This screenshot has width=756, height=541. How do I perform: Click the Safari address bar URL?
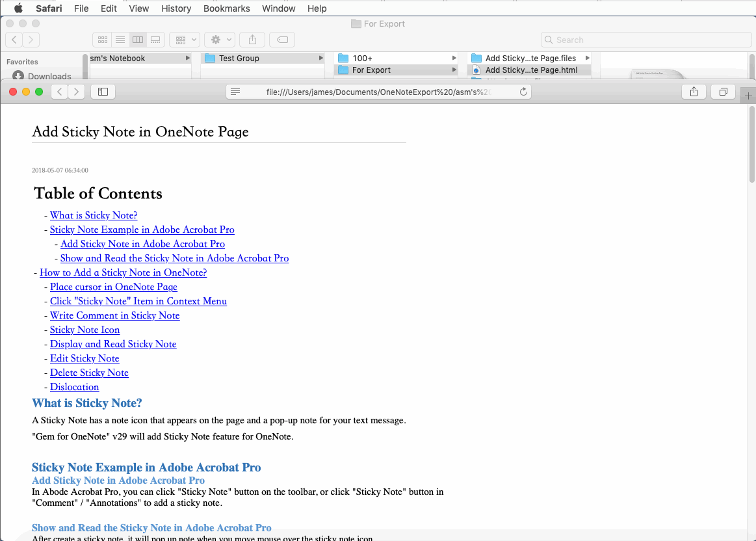tap(378, 92)
